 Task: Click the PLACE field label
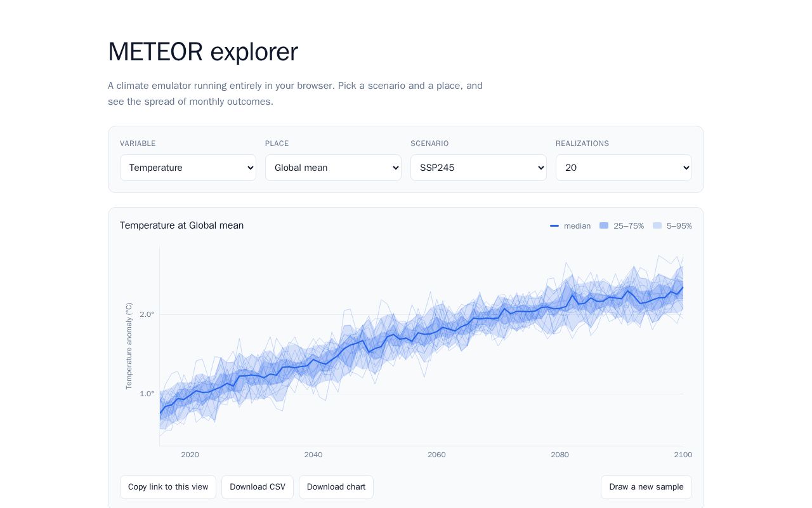(277, 144)
